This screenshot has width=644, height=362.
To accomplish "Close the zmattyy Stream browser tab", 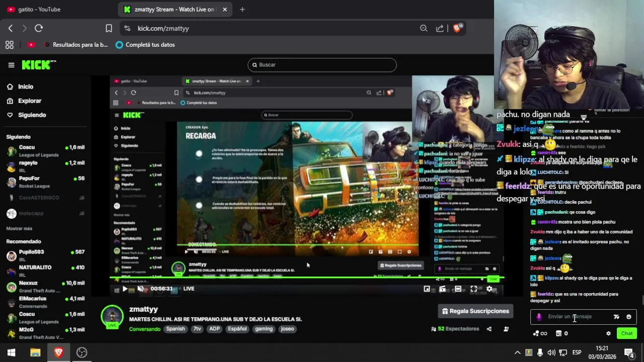I will click(x=225, y=9).
